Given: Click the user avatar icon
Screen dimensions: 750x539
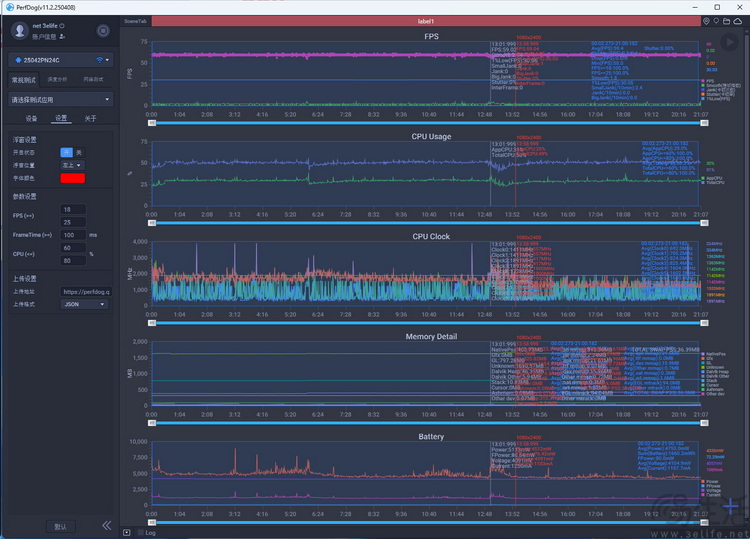Looking at the screenshot, I should [x=18, y=31].
